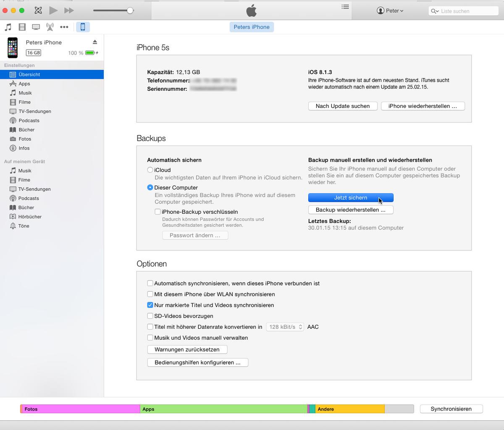The image size is (504, 430).
Task: Open the Radio antenna icon
Action: (50, 27)
